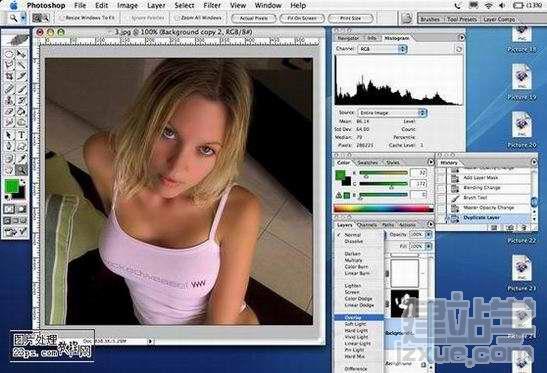Viewport: 547px width, 373px height.
Task: Select the Zoom tool in the toolbox
Action: point(22,170)
